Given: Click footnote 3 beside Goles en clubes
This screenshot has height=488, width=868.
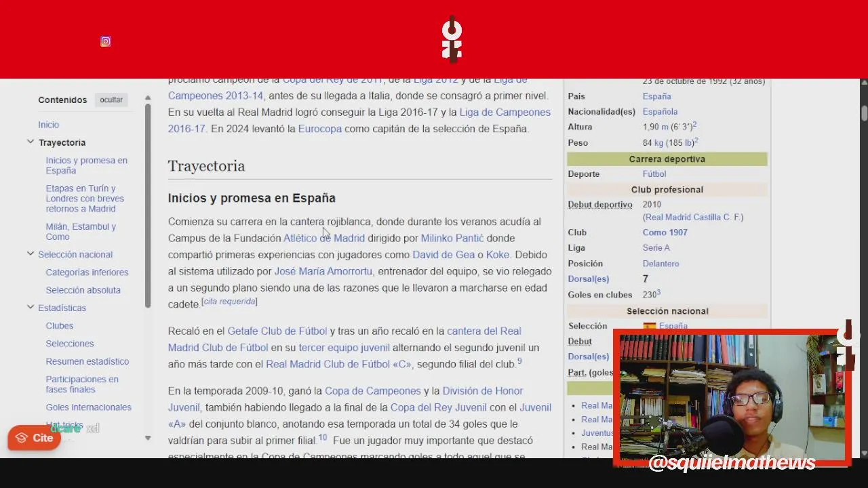Looking at the screenshot, I should 658,292.
